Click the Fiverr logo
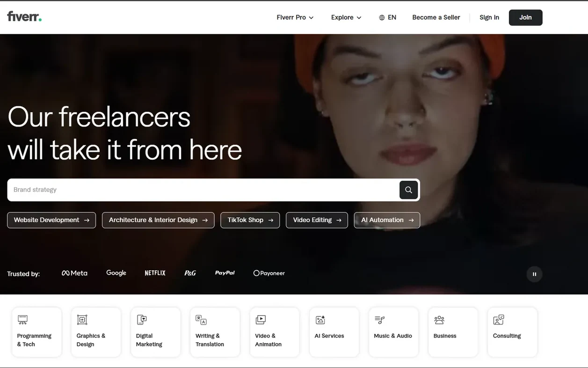 (24, 16)
